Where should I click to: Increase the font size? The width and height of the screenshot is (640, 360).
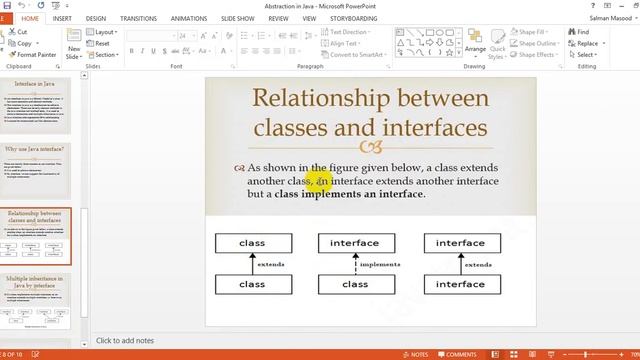click(x=203, y=36)
